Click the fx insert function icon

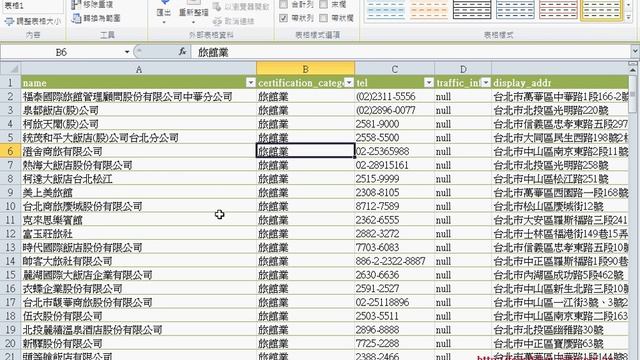(182, 52)
